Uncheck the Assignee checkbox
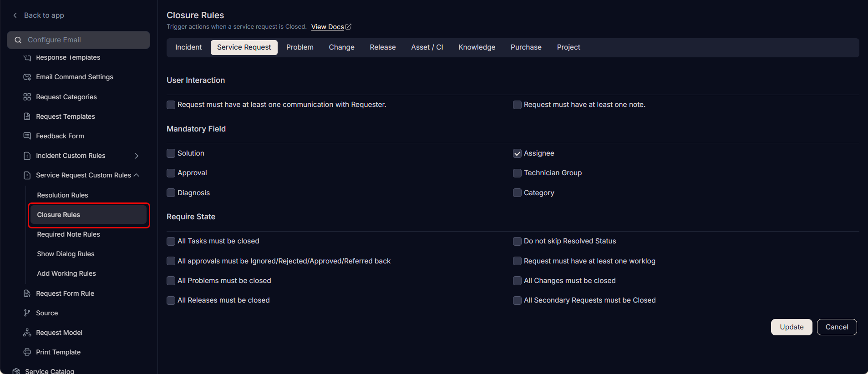868x374 pixels. (518, 153)
